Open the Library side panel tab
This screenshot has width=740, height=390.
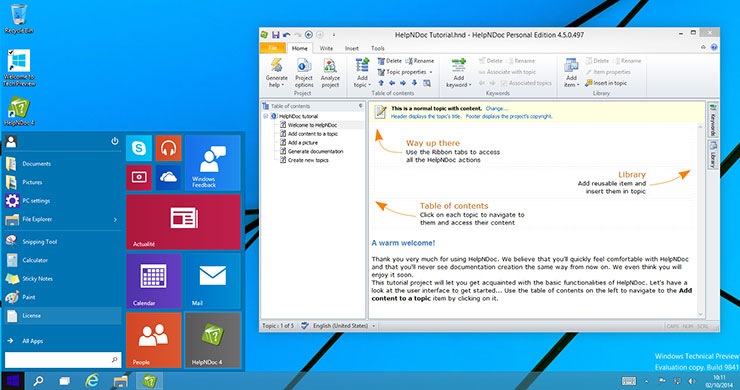[713, 154]
